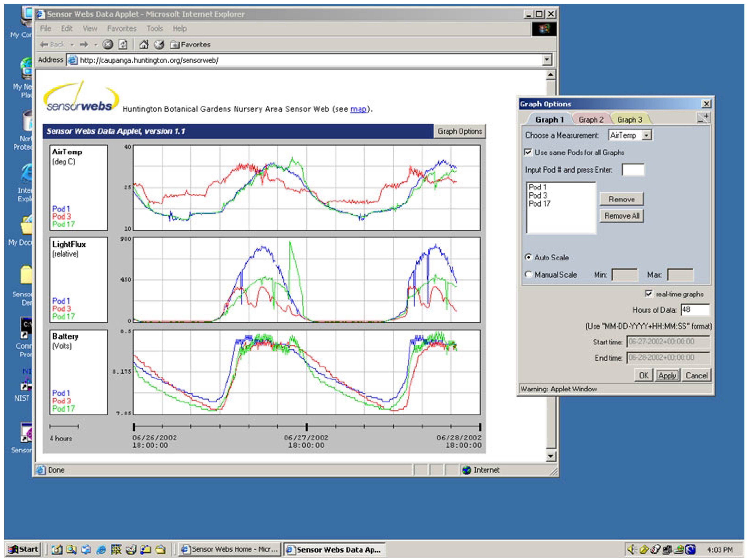Open the Favorites toolbar button
This screenshot has width=747, height=560.
[x=190, y=45]
